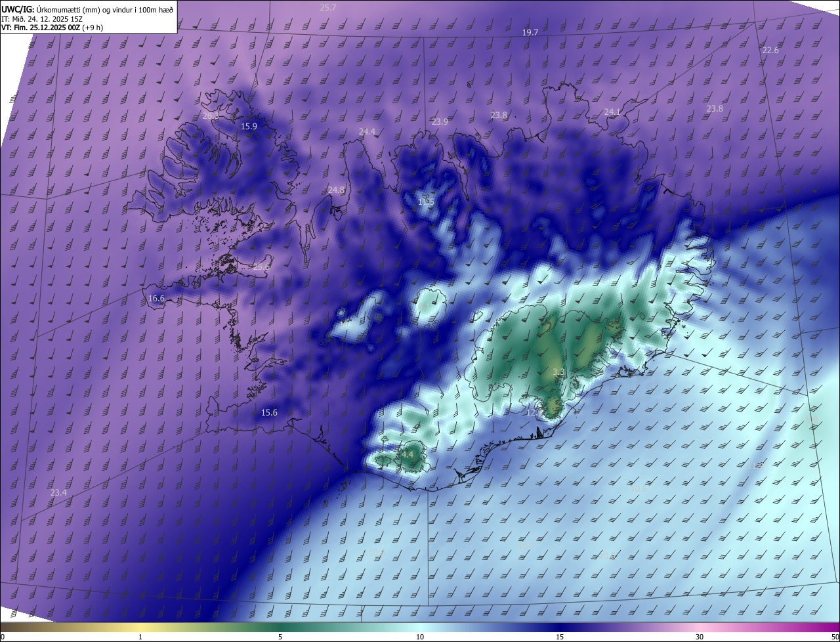The width and height of the screenshot is (840, 642).
Task: Click the 22.6 value on the map
Action: [770, 50]
